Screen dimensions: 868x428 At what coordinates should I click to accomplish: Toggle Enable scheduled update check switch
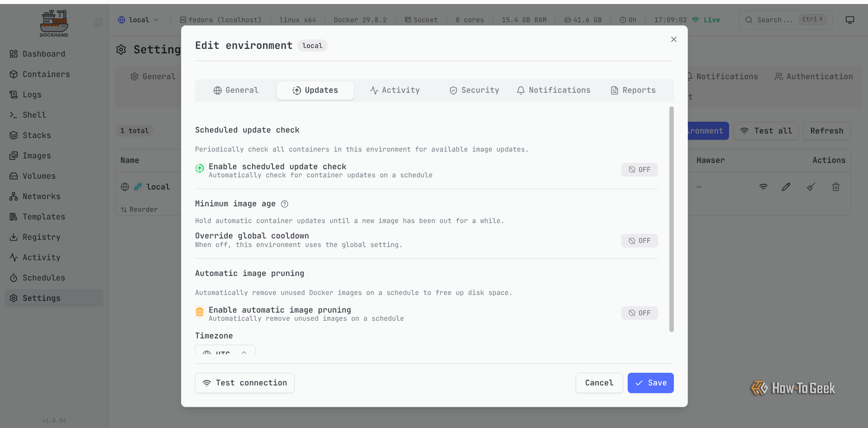639,169
